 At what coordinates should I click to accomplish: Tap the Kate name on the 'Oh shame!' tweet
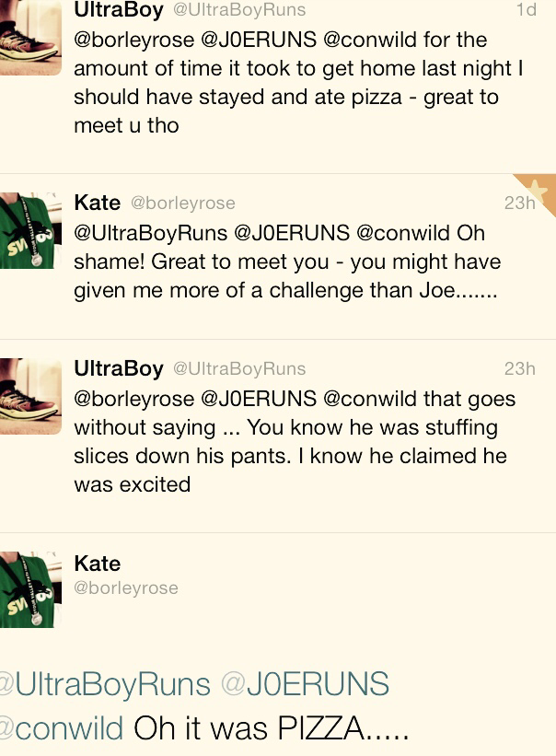coord(97,203)
